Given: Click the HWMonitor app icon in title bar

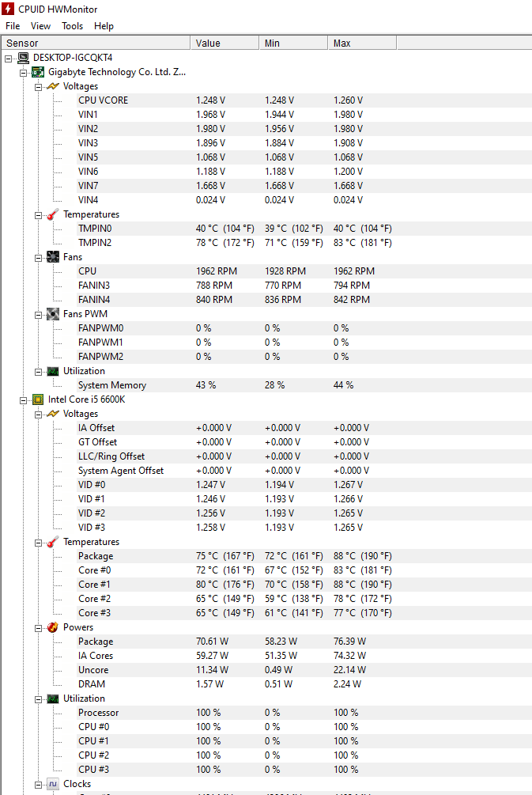Looking at the screenshot, I should 9,9.
